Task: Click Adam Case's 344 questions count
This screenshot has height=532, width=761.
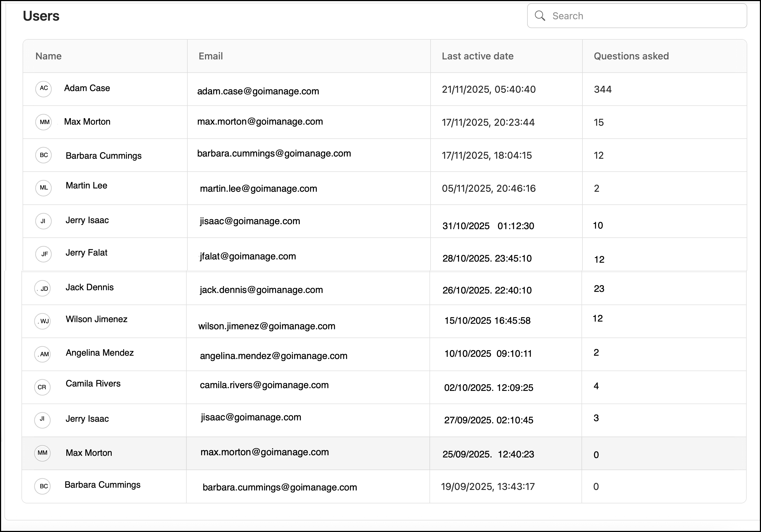Action: [x=603, y=89]
